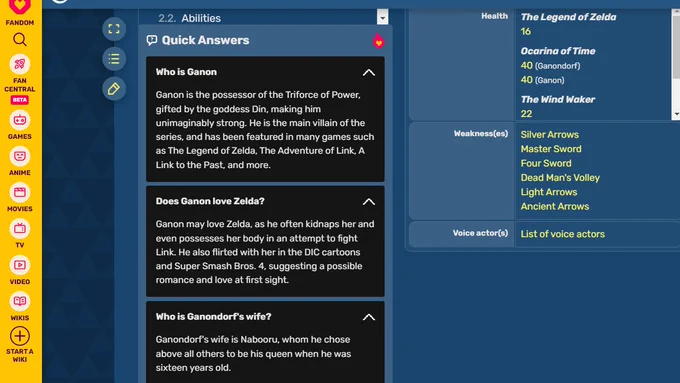Image resolution: width=680 pixels, height=383 pixels.
Task: Open the Video play icon
Action: [x=20, y=265]
